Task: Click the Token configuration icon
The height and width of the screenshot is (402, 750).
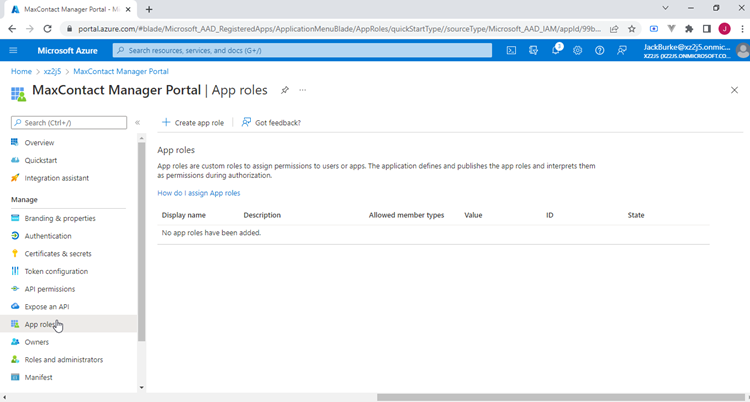Action: pos(15,271)
